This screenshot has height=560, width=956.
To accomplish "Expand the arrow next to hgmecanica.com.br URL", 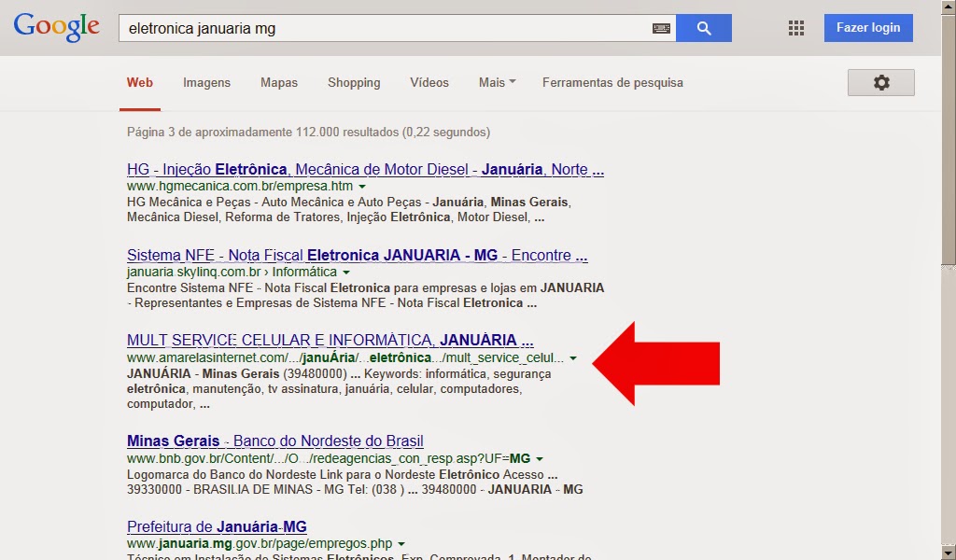I will (x=362, y=187).
